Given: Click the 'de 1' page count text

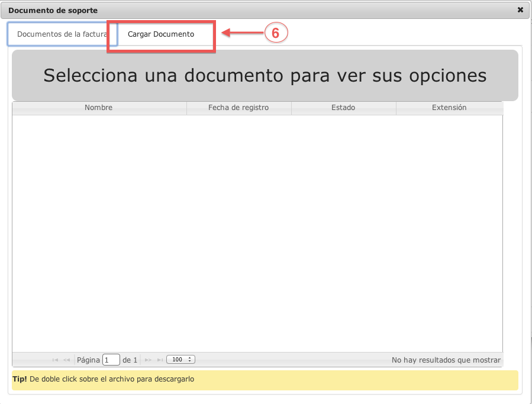Looking at the screenshot, I should pos(130,360).
